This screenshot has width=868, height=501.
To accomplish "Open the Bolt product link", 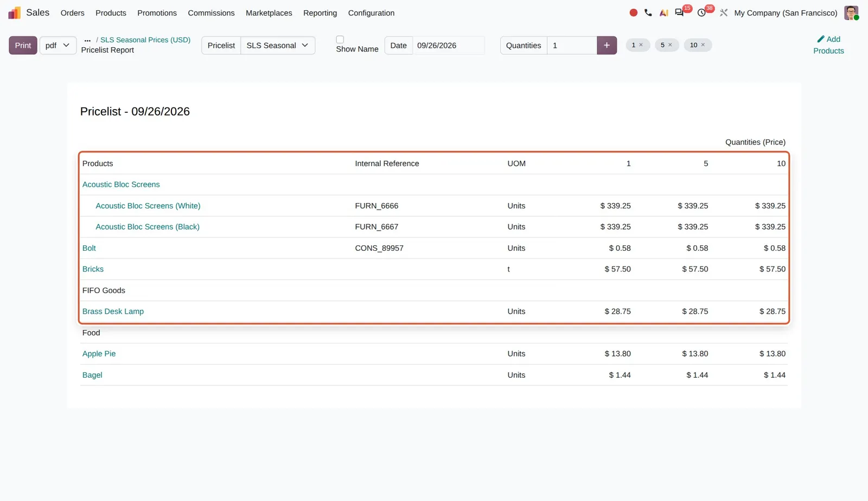I will 89,248.
